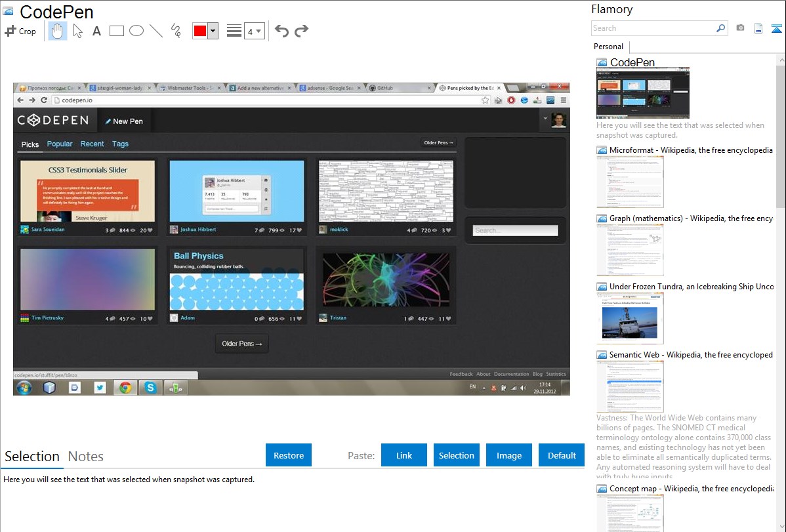Click the Flamory search magnifier icon
This screenshot has height=532, width=786.
(720, 28)
